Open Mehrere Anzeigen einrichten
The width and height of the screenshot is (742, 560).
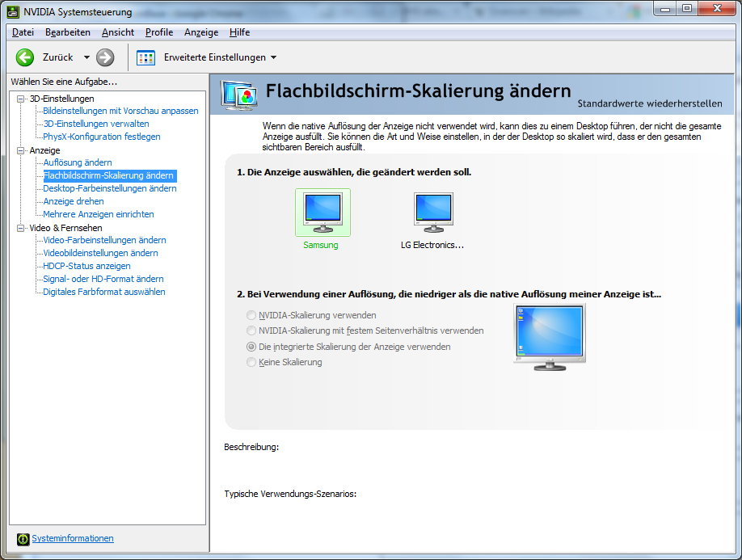99,214
